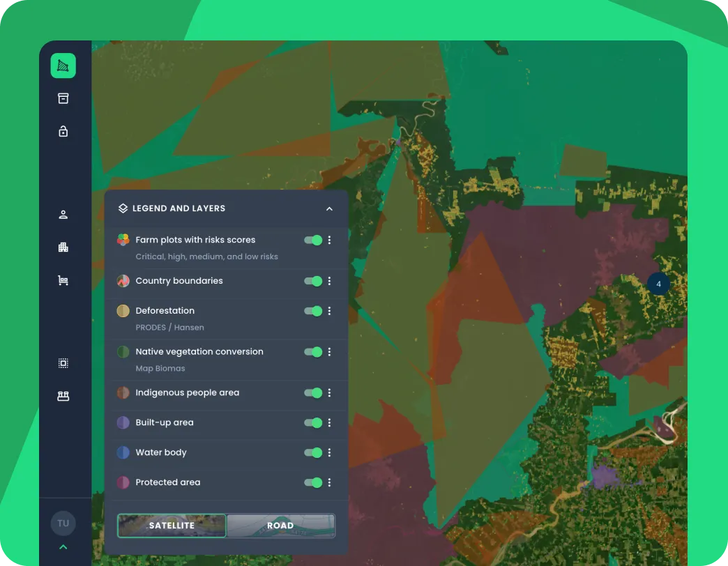The width and height of the screenshot is (728, 566).
Task: Click the Farm plots risk scores icon
Action: coord(123,240)
